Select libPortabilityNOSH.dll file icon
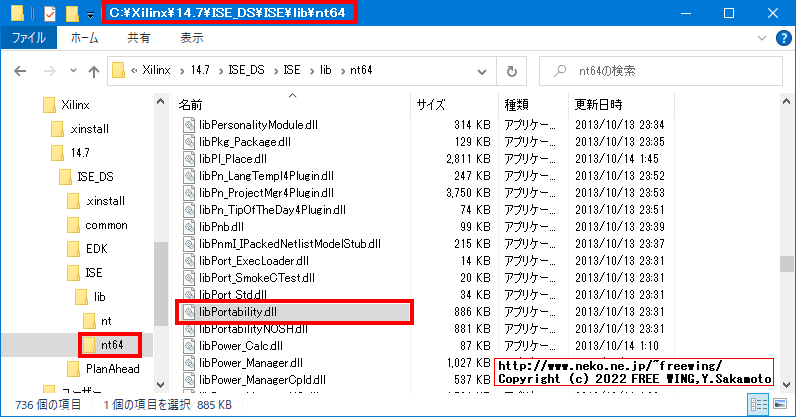Image resolution: width=796 pixels, height=417 pixels. click(x=189, y=329)
